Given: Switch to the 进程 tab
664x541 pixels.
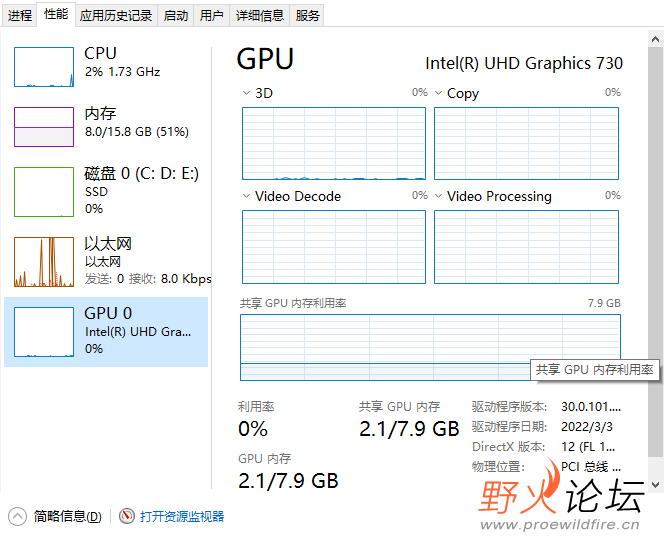Looking at the screenshot, I should 19,16.
